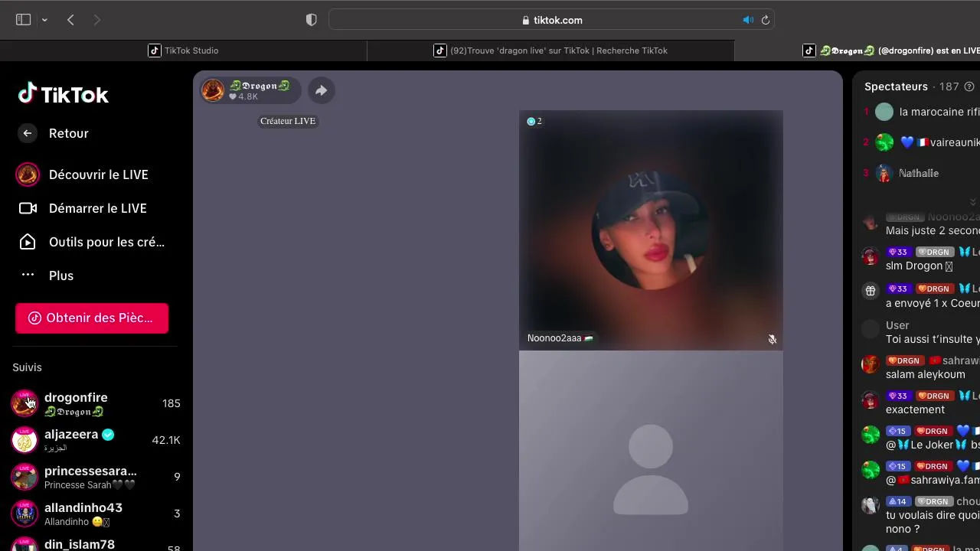This screenshot has width=980, height=551.
Task: Mute tab audio speaker icon
Action: (748, 20)
